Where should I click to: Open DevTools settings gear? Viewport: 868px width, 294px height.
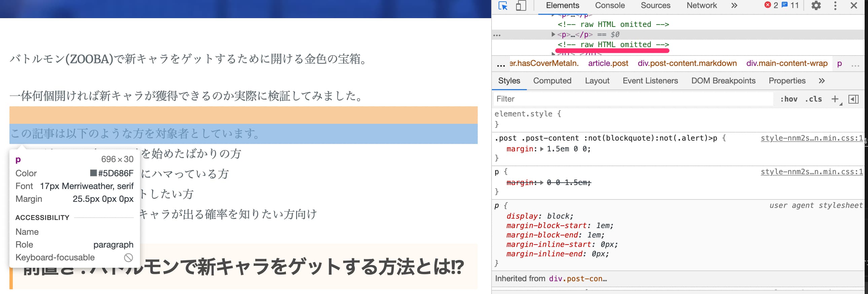click(x=816, y=5)
